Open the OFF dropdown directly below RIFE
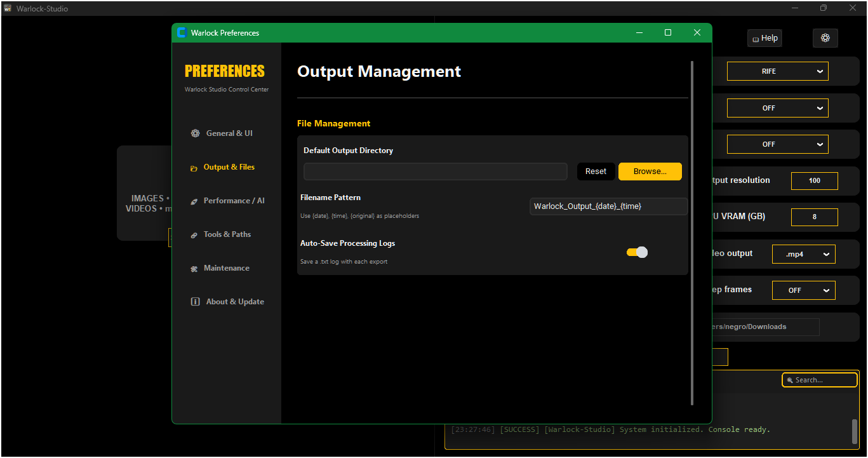Viewport: 868px width, 458px height. pos(778,108)
